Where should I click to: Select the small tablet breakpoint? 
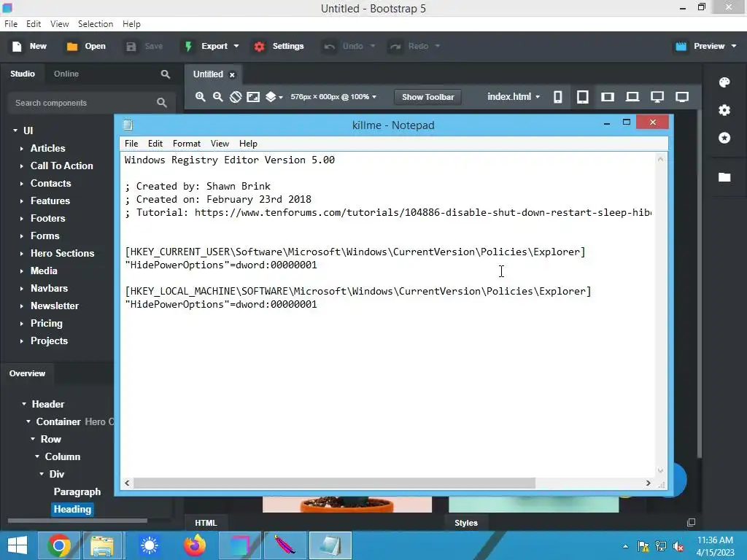click(582, 97)
